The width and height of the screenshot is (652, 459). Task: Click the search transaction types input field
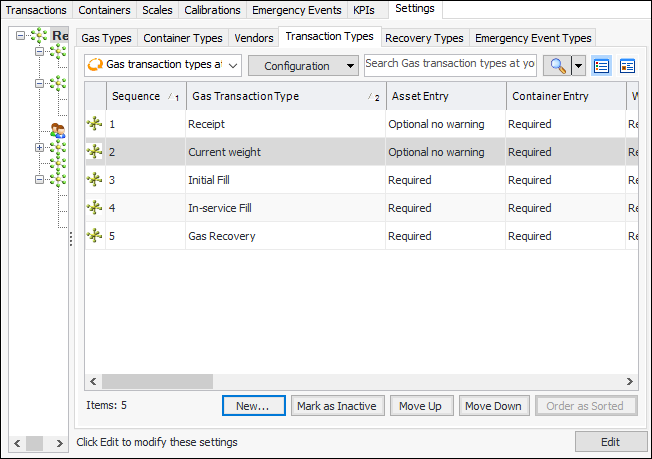(450, 64)
